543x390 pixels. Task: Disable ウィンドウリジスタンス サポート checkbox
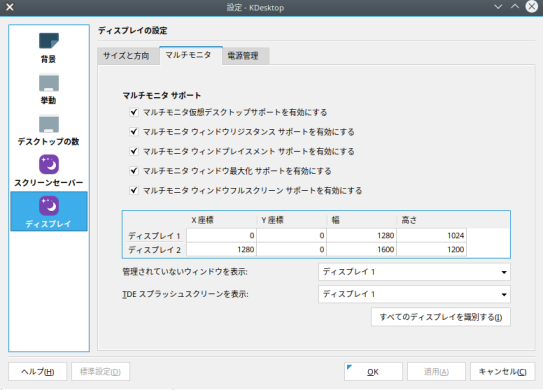tap(134, 132)
